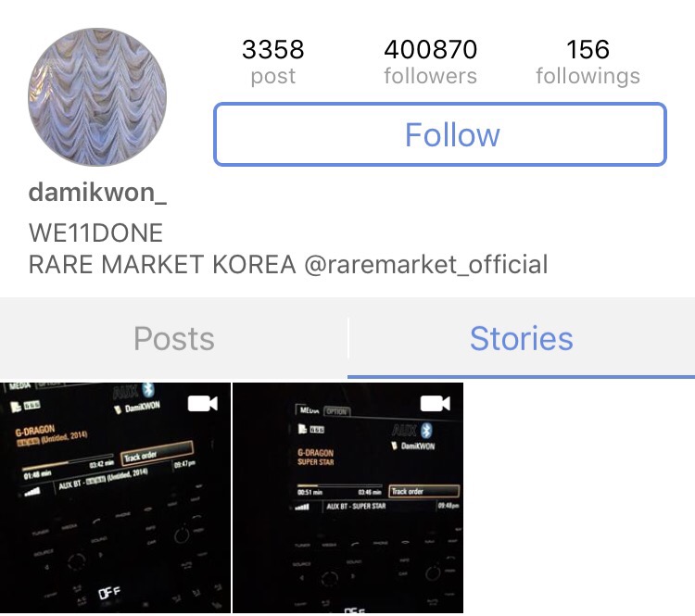Open the curtain profile picture
The height and width of the screenshot is (616, 695).
click(x=97, y=97)
